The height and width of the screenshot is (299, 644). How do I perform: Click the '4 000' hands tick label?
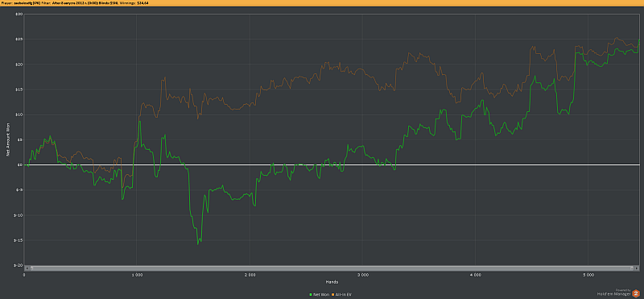(x=475, y=274)
